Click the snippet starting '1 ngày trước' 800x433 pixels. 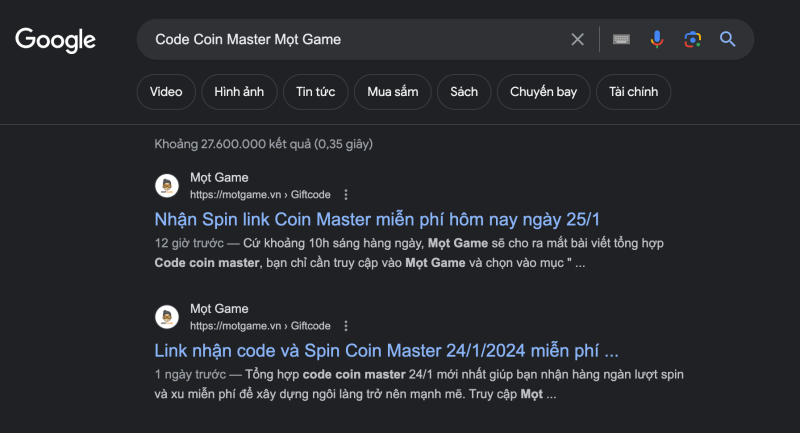click(419, 384)
